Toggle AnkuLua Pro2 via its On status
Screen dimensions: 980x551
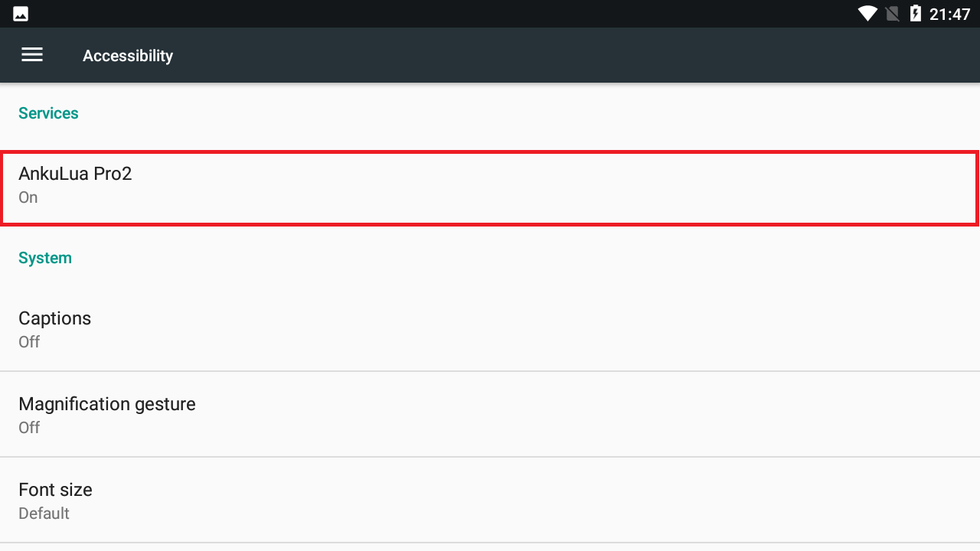(28, 197)
